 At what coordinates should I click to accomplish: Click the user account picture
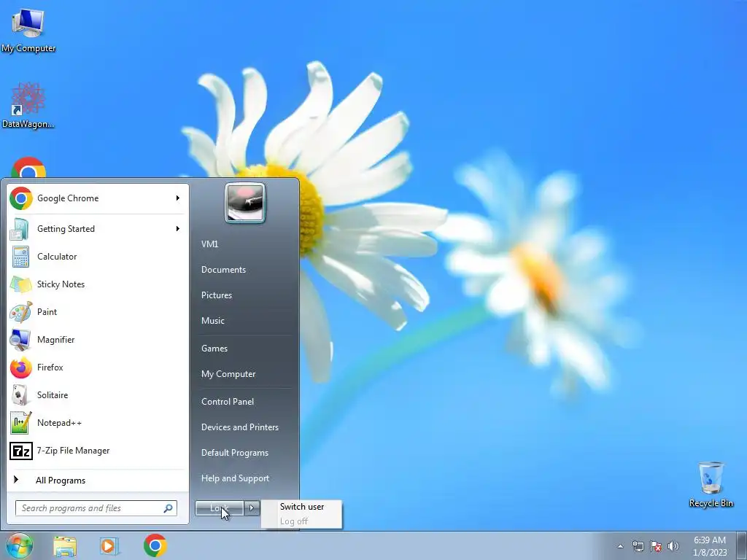(x=245, y=203)
